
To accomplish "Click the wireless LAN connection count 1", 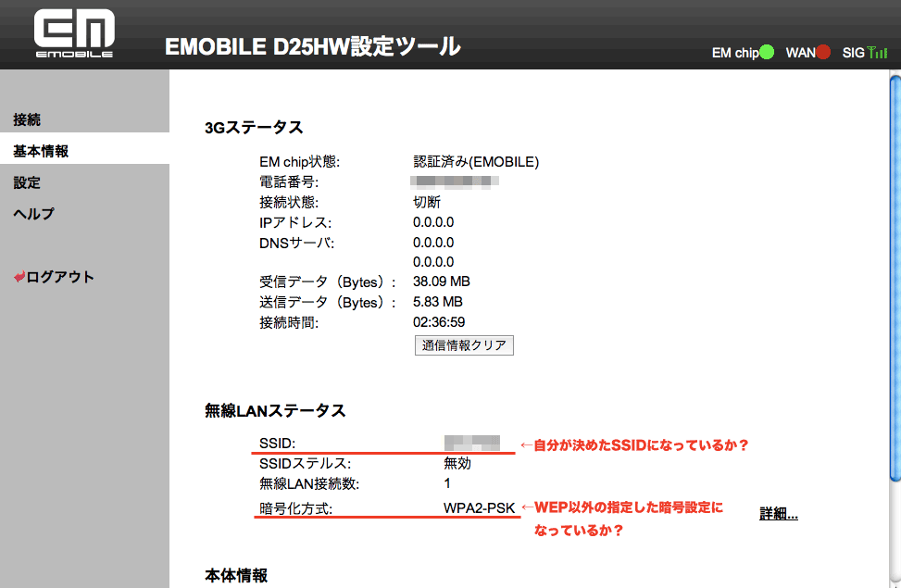I will [x=447, y=483].
